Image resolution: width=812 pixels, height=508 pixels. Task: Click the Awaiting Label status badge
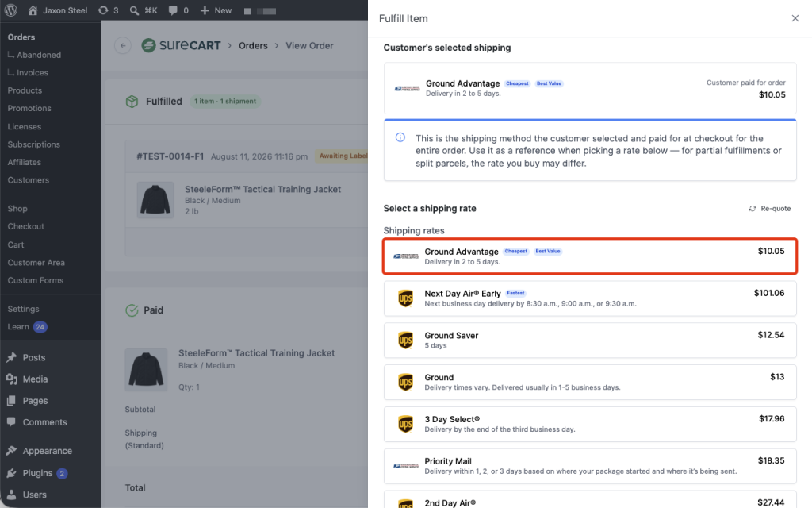[342, 156]
